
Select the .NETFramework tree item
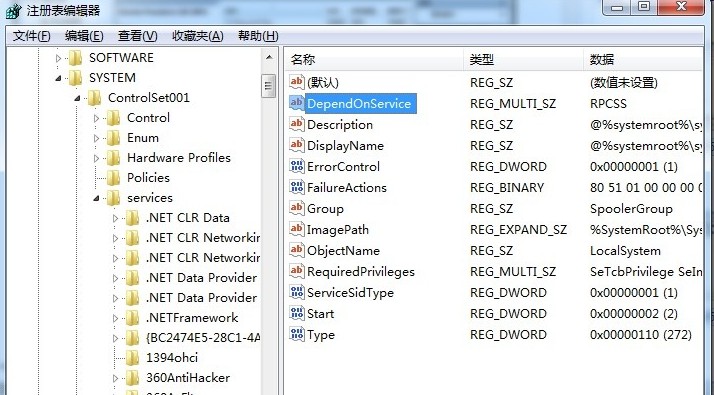tap(192, 318)
